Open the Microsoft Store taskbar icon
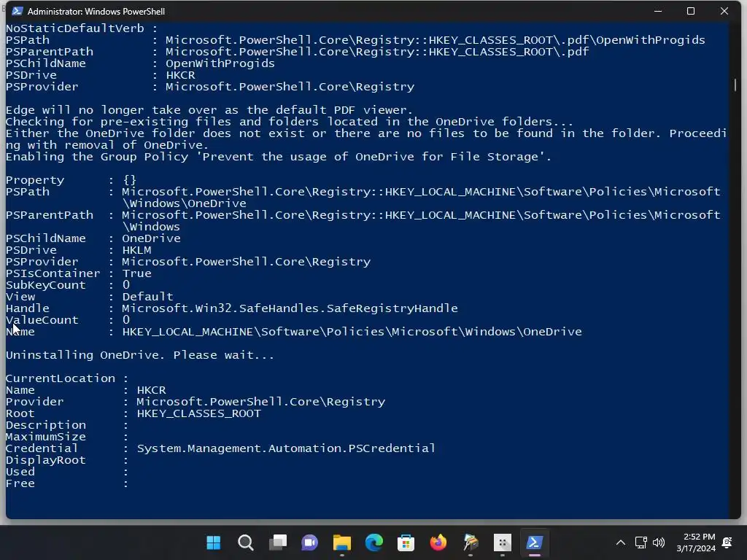 coord(406,542)
